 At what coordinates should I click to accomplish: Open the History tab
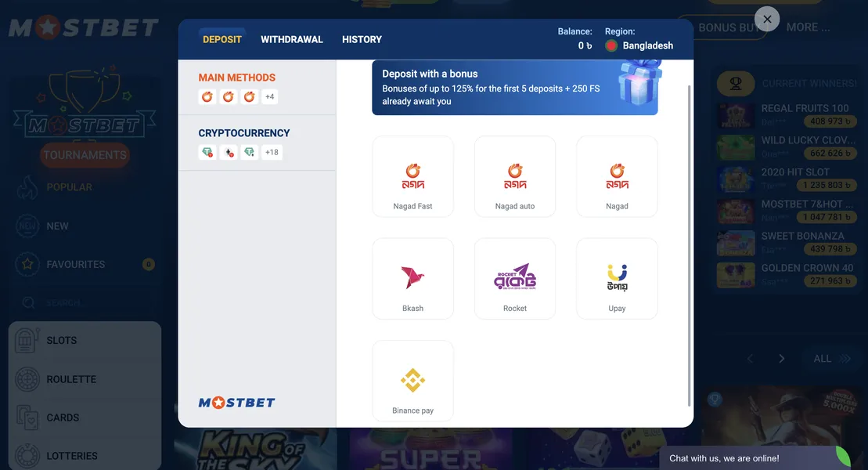pyautogui.click(x=361, y=38)
